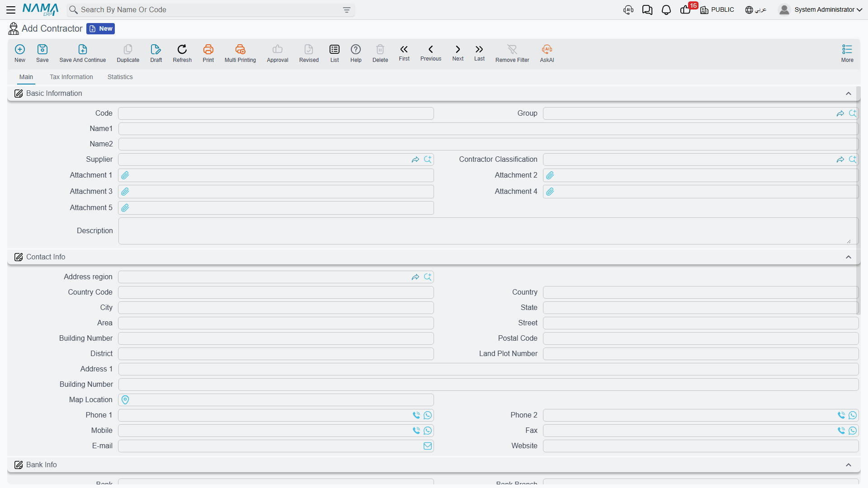This screenshot has width=868, height=488.
Task: Click Remove Filter
Action: click(x=512, y=53)
